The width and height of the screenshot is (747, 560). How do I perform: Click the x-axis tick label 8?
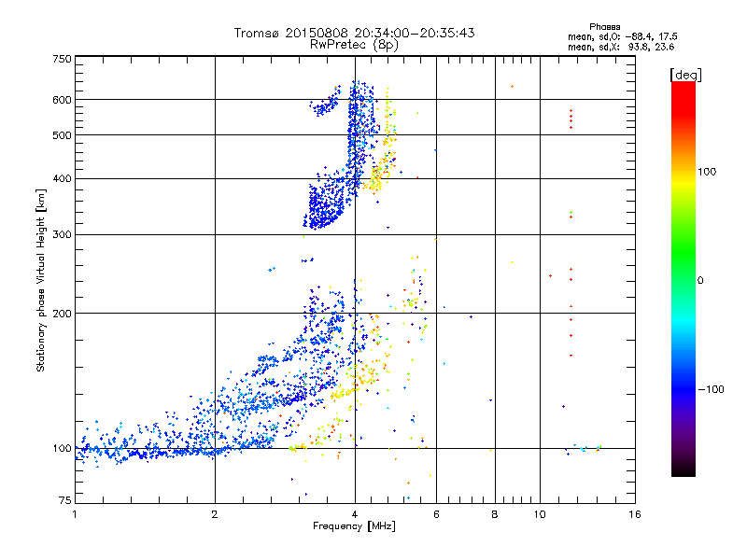pyautogui.click(x=495, y=514)
